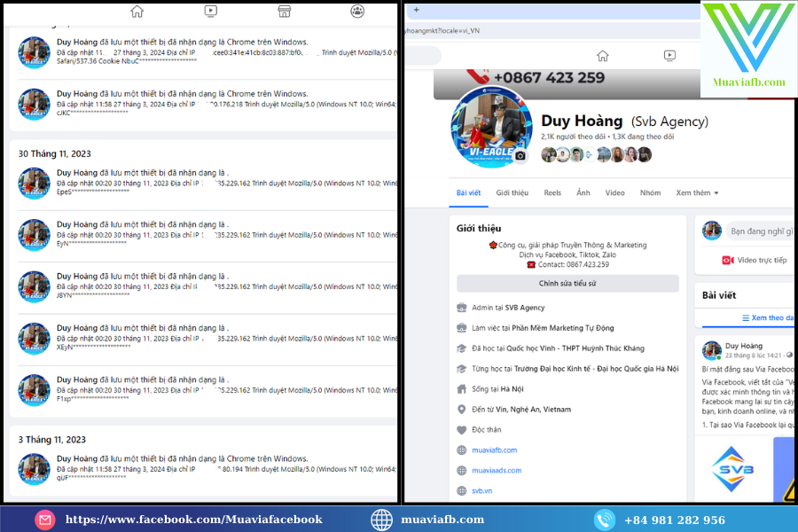The width and height of the screenshot is (798, 532).
Task: Click small avatar in the post composer
Action: coord(712,231)
